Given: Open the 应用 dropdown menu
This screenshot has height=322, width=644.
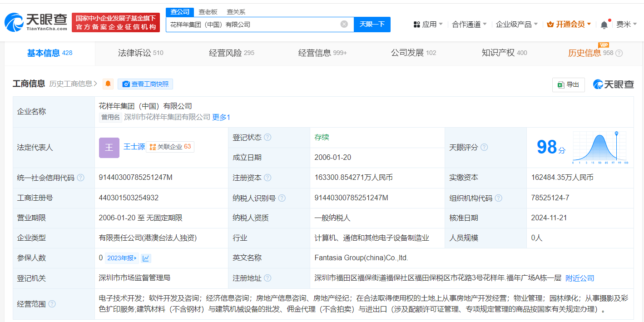Looking at the screenshot, I should click(x=428, y=25).
